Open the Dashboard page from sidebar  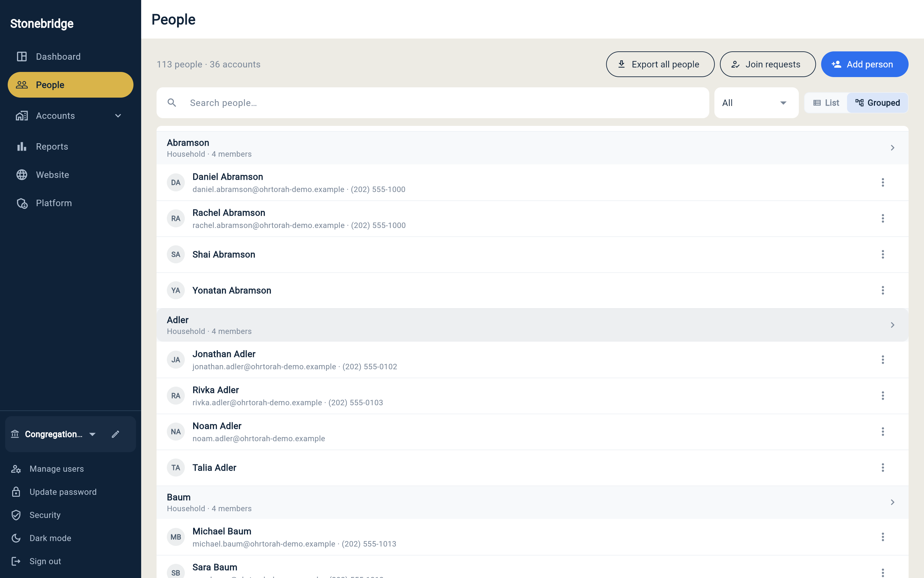pyautogui.click(x=70, y=57)
